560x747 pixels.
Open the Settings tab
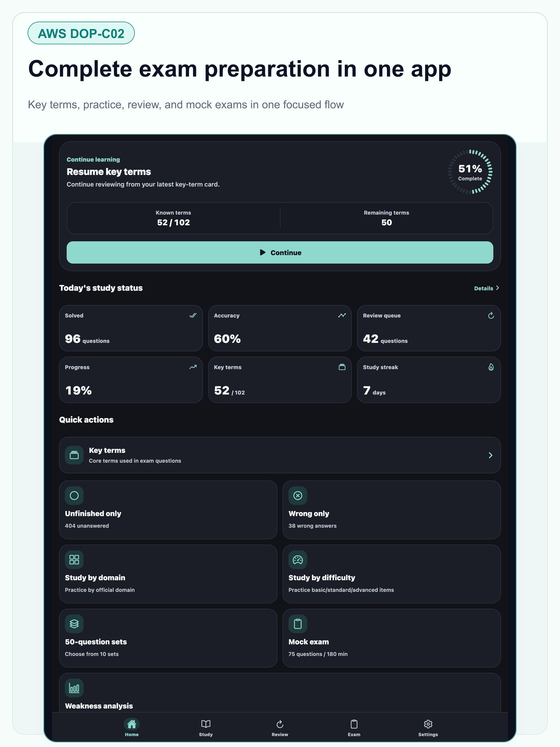click(x=428, y=727)
